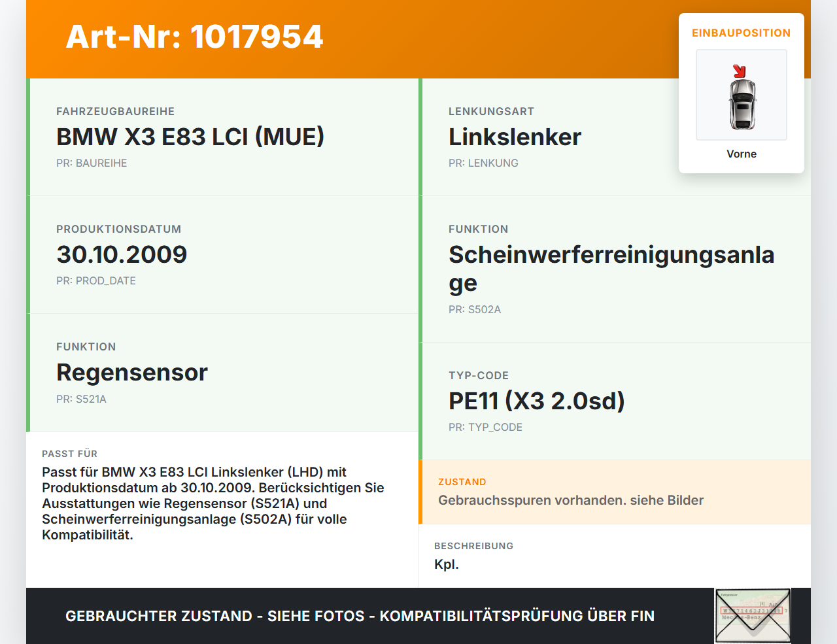Image resolution: width=837 pixels, height=644 pixels.
Task: Click the EINBAUPOSITION label
Action: pos(742,33)
